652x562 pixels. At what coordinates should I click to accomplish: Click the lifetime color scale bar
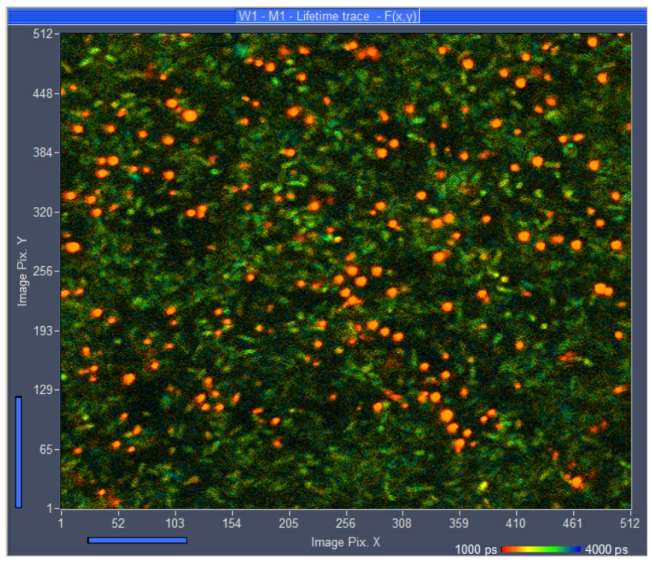(539, 549)
